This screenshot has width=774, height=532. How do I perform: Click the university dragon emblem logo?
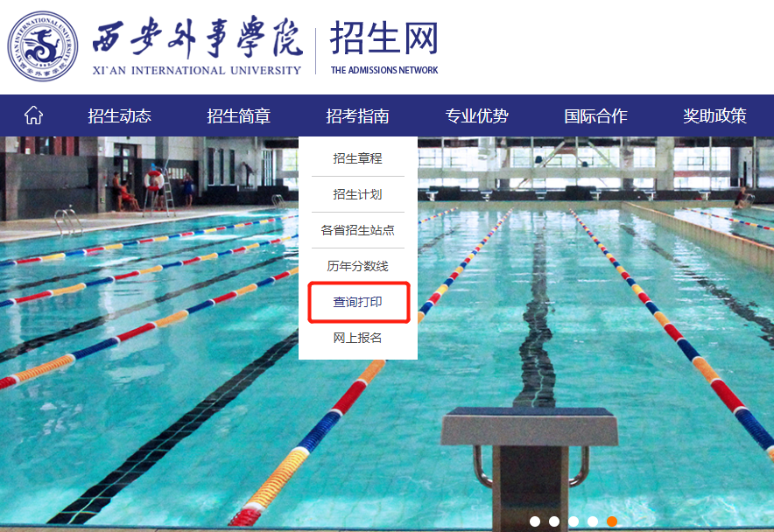click(42, 45)
